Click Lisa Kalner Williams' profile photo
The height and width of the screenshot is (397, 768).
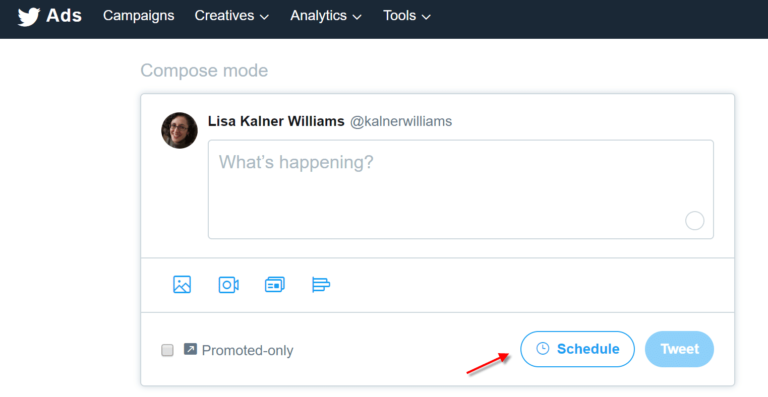click(x=179, y=130)
